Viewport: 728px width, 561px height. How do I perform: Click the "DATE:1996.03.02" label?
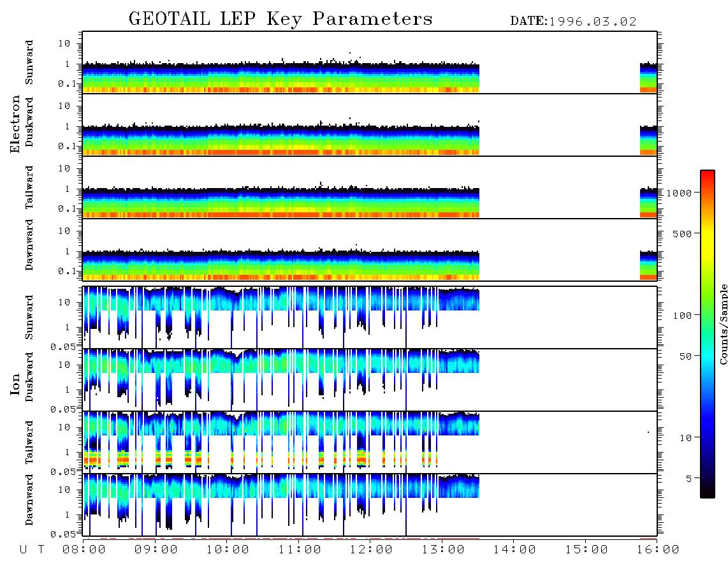click(x=573, y=22)
